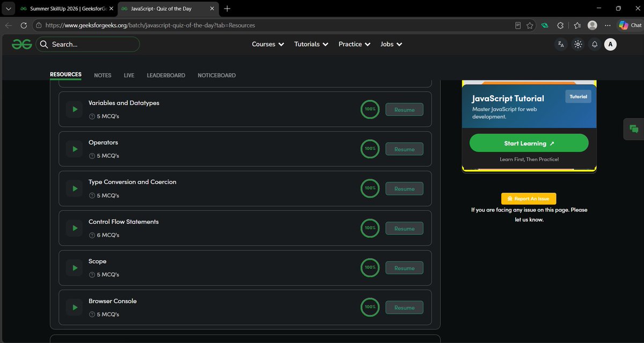
Task: Open the browser profile picture icon
Action: pyautogui.click(x=592, y=25)
